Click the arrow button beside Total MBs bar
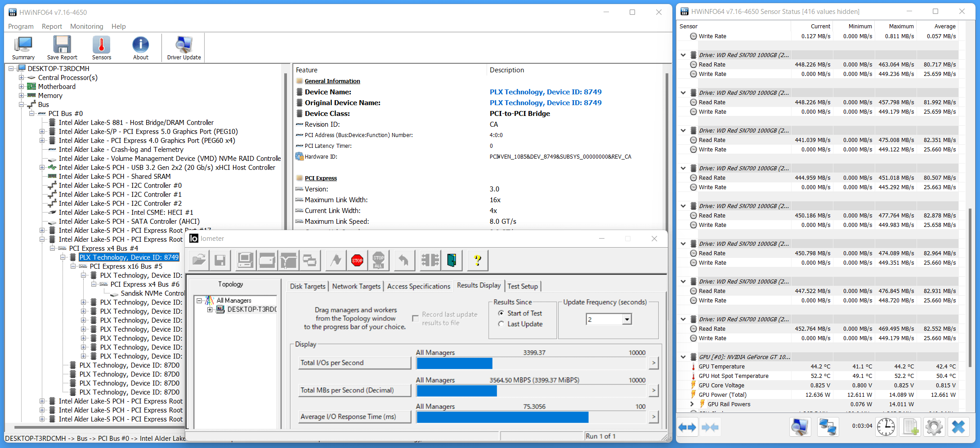Screen dimensions: 980x448 [653, 390]
